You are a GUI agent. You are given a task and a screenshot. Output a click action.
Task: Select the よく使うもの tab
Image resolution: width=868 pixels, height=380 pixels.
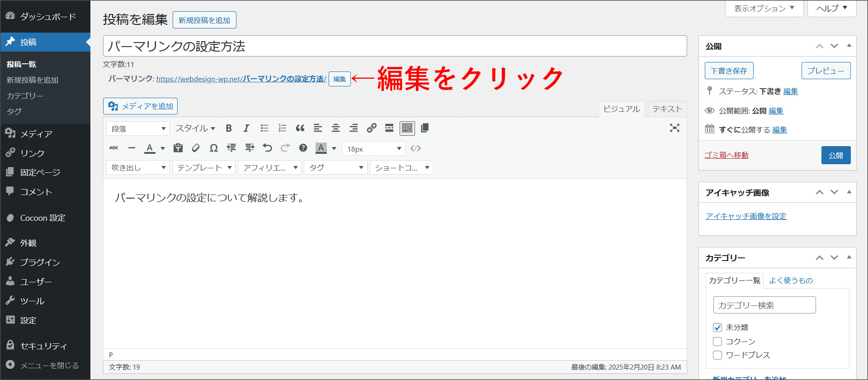coord(791,280)
